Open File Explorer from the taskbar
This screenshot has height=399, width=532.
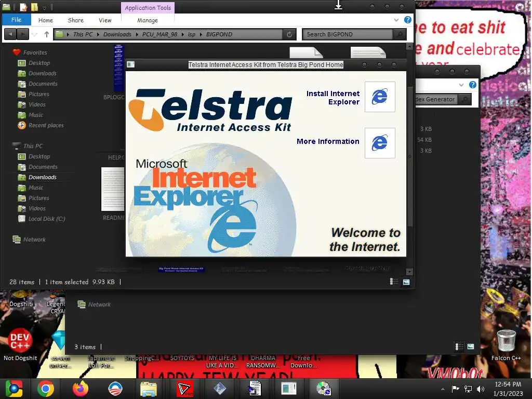(149, 389)
